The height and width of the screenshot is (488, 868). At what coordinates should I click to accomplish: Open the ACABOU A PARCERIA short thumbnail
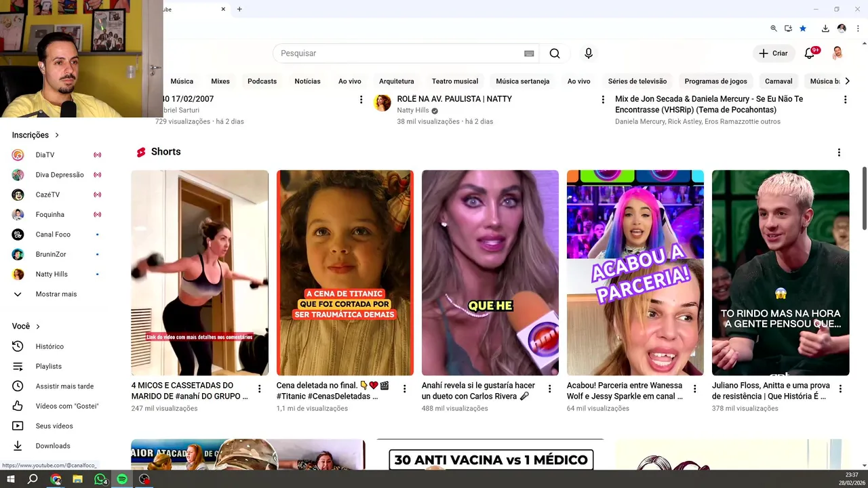click(x=635, y=272)
